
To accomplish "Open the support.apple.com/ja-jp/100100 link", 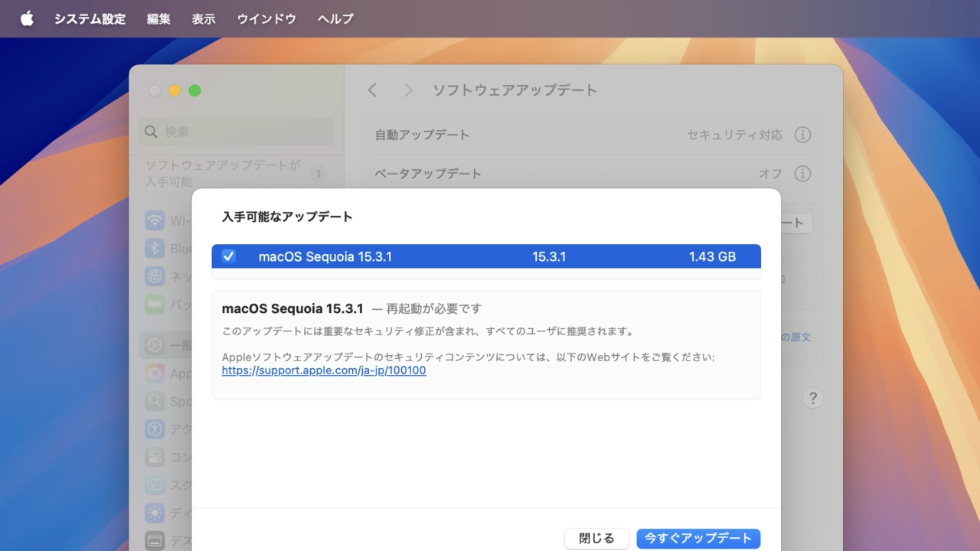I will coord(324,370).
